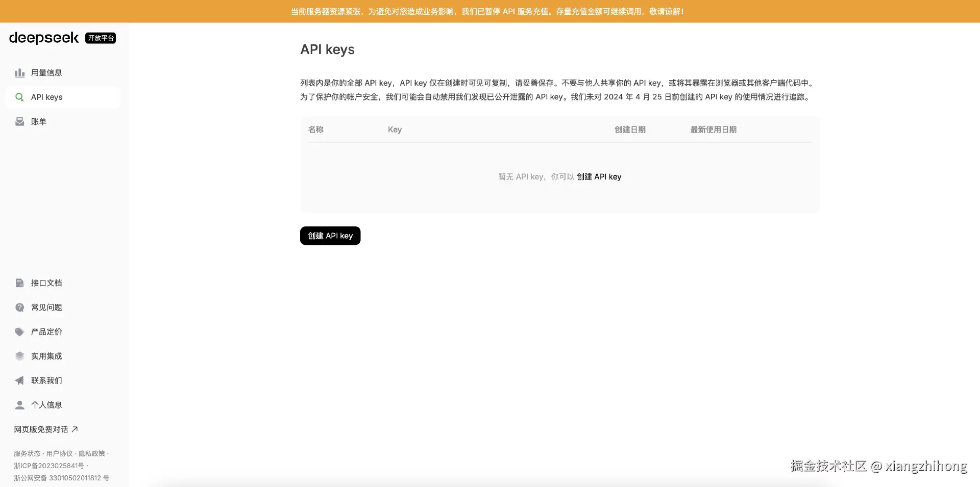The width and height of the screenshot is (980, 487).
Task: Select API keys in the sidebar
Action: pos(63,97)
